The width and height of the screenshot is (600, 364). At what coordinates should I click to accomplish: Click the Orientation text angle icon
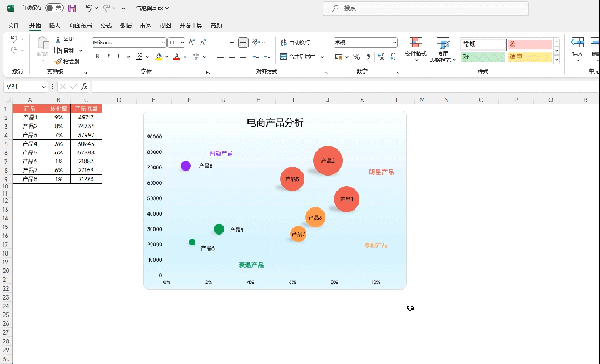click(256, 42)
